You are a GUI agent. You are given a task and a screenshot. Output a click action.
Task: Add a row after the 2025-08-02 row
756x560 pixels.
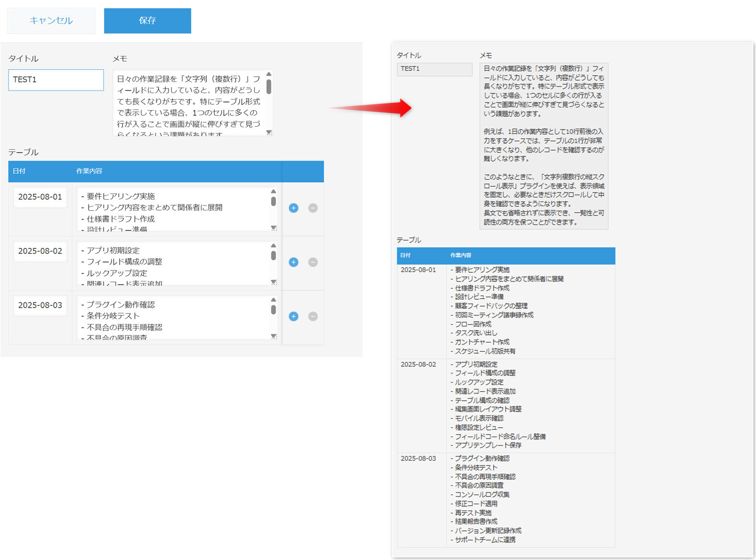click(293, 262)
